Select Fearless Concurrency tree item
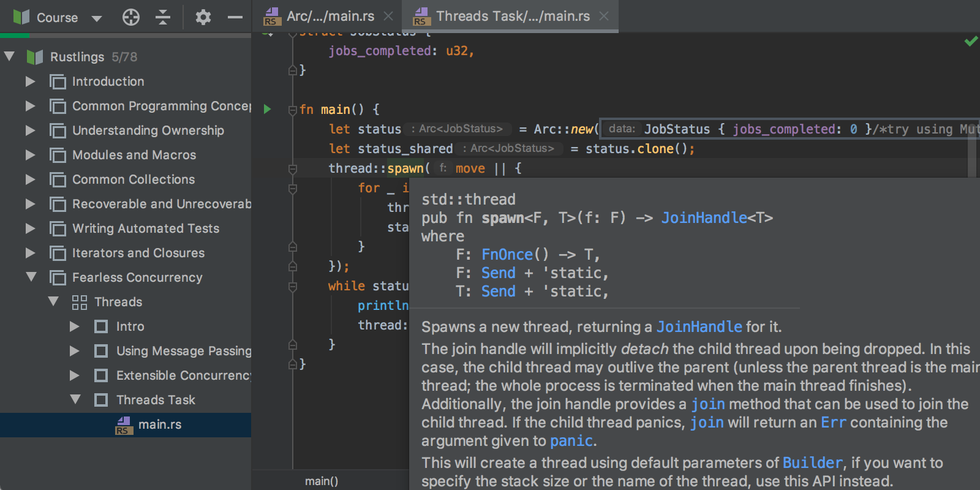Image resolution: width=980 pixels, height=490 pixels. [x=126, y=277]
